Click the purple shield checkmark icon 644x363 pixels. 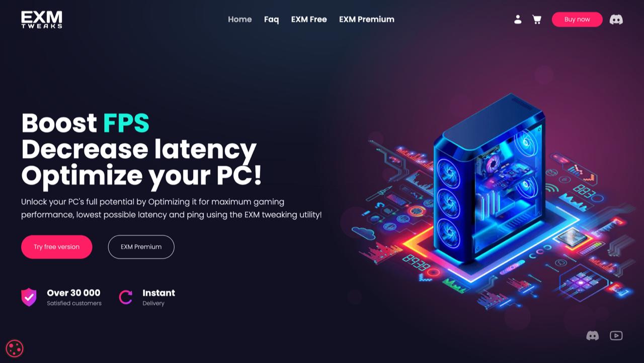(x=29, y=297)
